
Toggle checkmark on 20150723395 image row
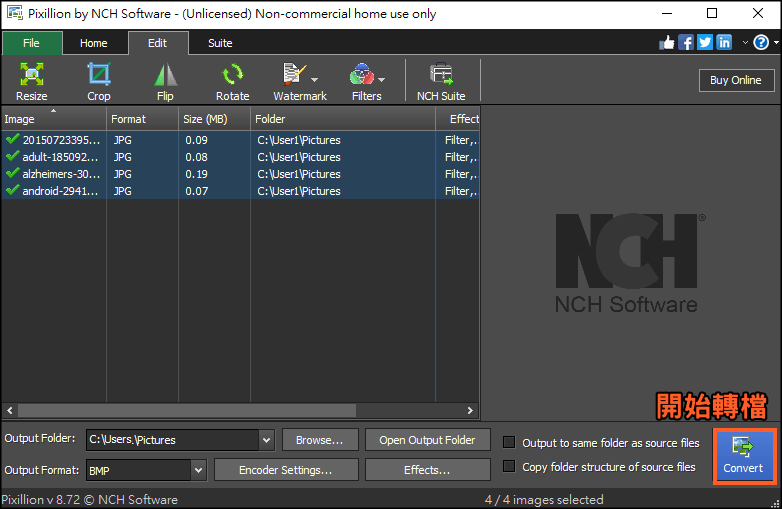[x=12, y=140]
